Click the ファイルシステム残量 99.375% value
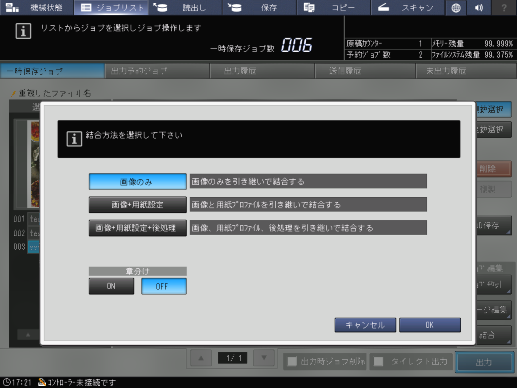This screenshot has height=388, width=517. 498,55
